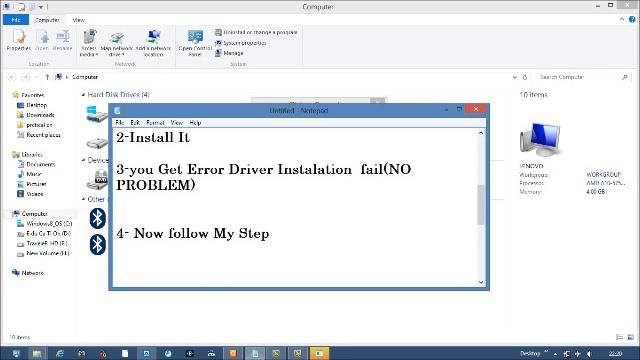Open Notepad View menu
The image size is (640, 360).
tap(176, 122)
